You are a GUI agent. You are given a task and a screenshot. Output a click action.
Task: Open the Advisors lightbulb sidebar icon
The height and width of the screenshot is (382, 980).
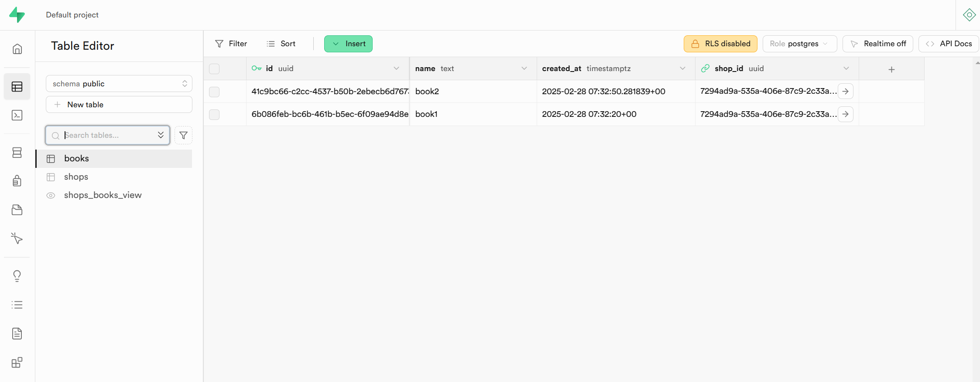17,276
